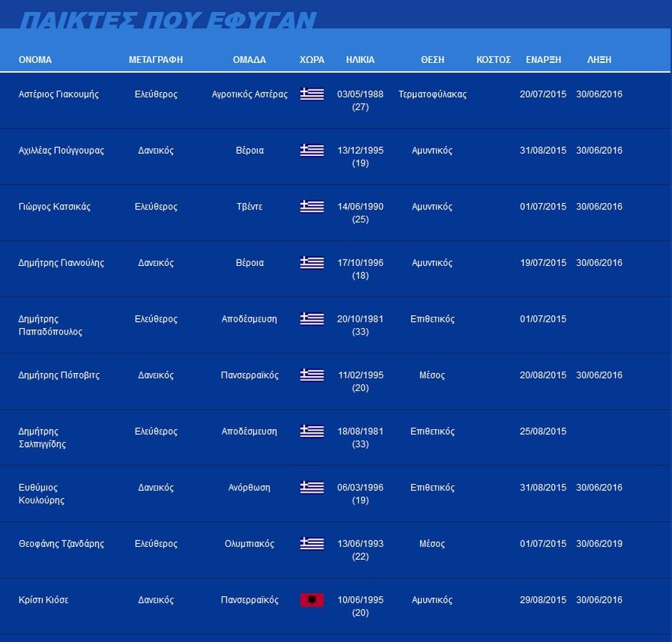Click the Ολυμπιακός team name
Image resolution: width=672 pixels, height=642 pixels.
tap(249, 543)
